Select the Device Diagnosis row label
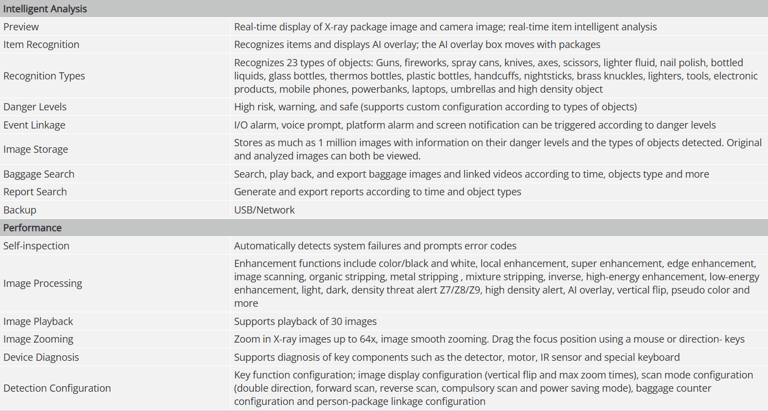Screen dimensions: 768x411 40,358
